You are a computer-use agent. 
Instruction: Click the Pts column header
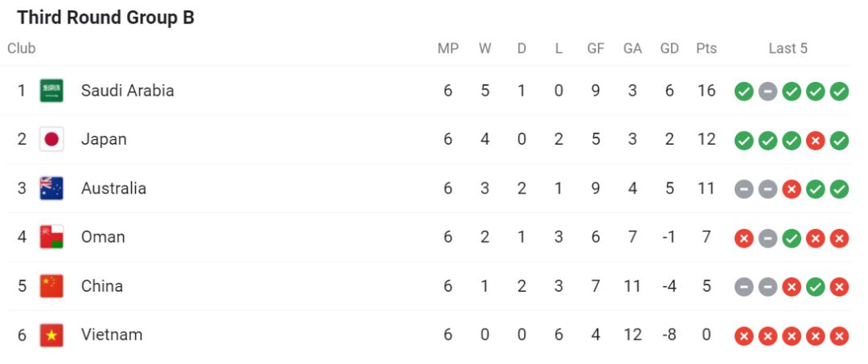click(x=706, y=49)
